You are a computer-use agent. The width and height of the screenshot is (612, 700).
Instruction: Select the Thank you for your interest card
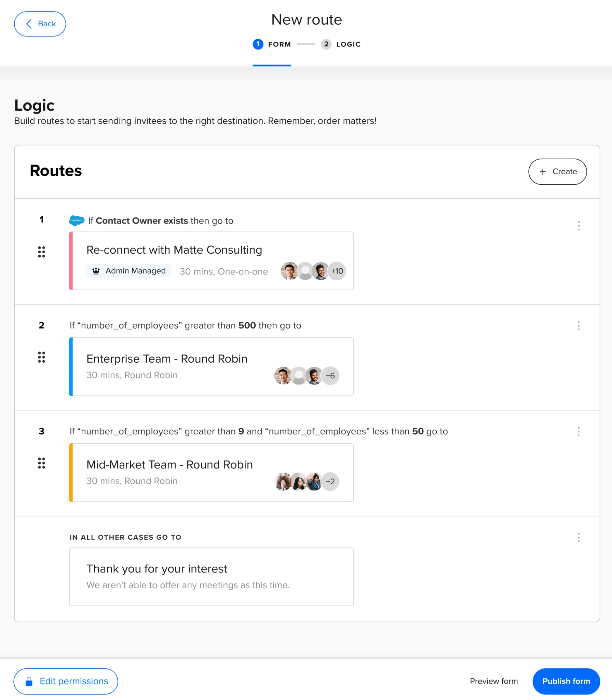(x=211, y=577)
